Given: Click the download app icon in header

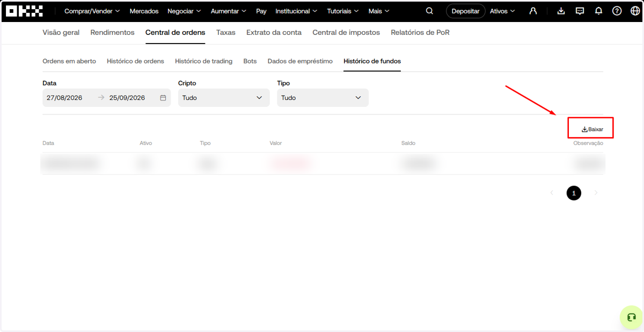Looking at the screenshot, I should point(561,11).
